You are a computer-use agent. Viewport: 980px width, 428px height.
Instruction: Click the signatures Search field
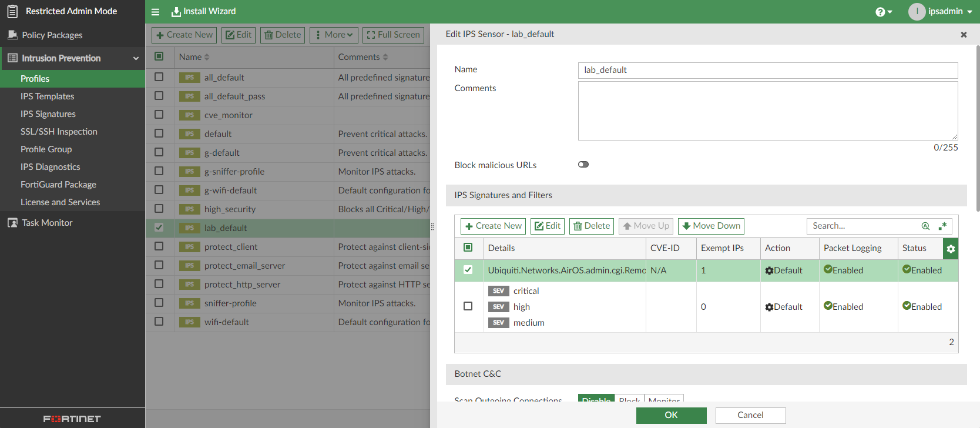[864, 226]
